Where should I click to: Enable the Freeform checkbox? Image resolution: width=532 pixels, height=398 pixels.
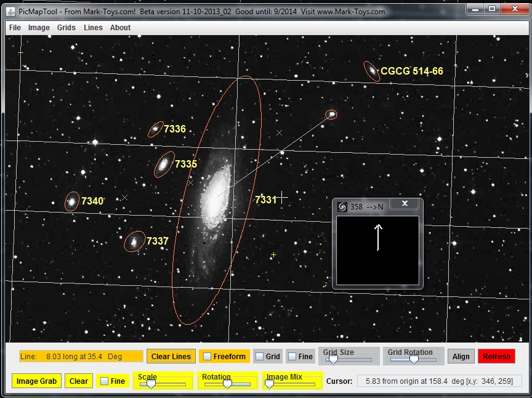pyautogui.click(x=207, y=357)
